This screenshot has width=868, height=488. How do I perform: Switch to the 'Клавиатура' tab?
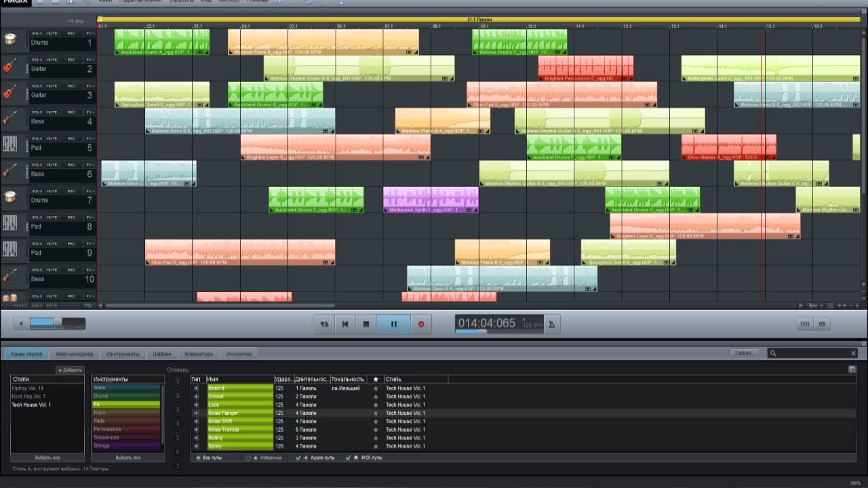pos(199,354)
